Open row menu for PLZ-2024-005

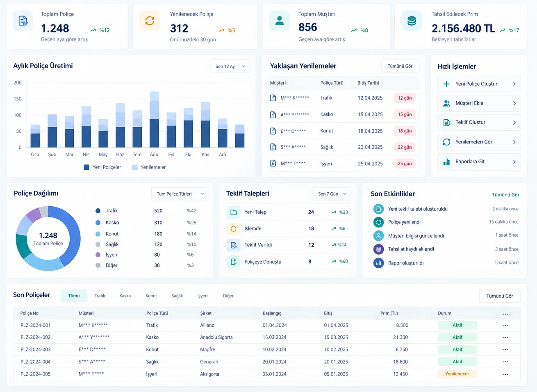pos(505,374)
